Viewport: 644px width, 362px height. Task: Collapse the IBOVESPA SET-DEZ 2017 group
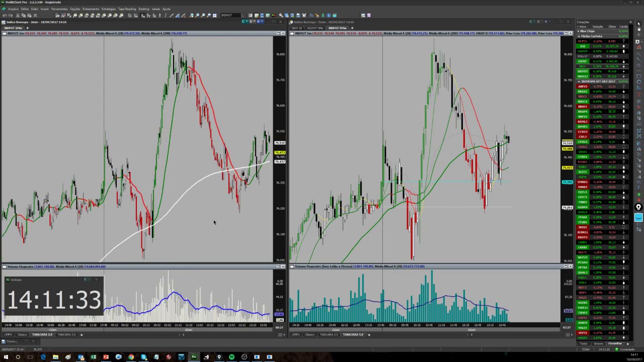(x=579, y=81)
